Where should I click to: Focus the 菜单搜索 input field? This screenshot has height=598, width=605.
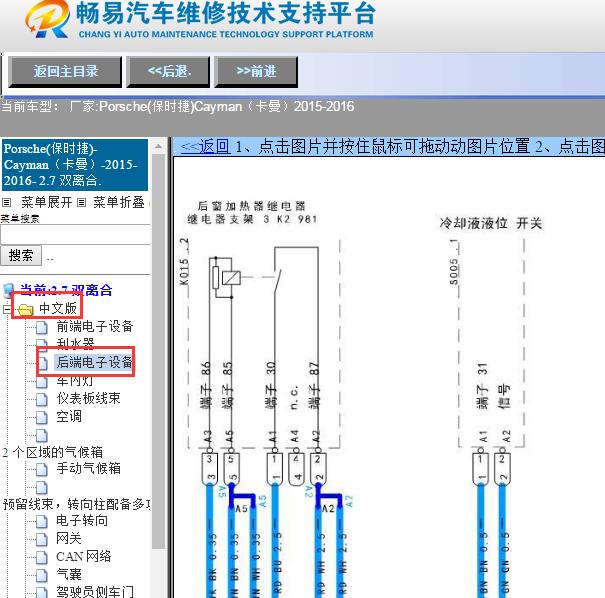point(76,235)
